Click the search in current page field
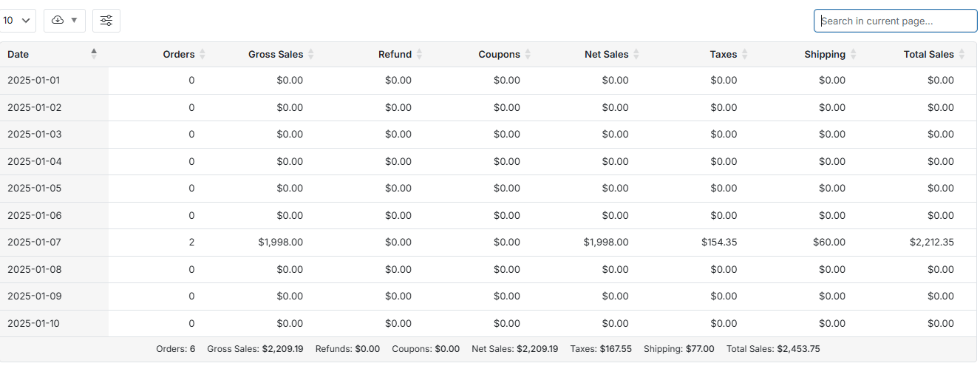 tap(895, 21)
